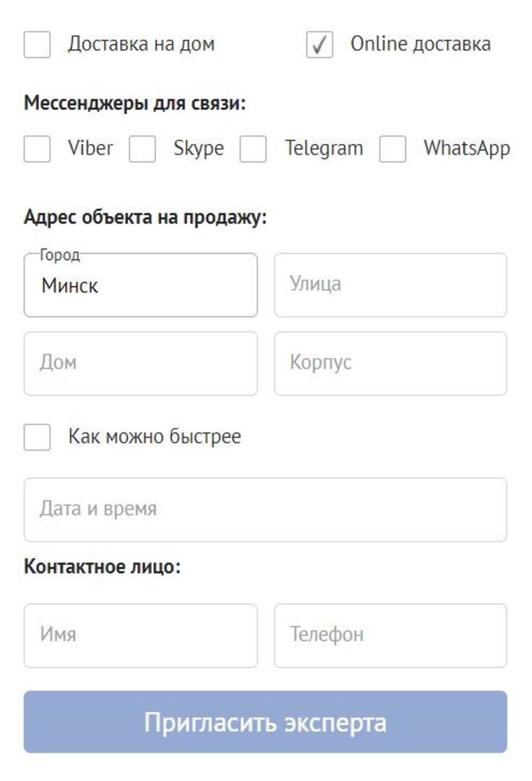Focus the 'Телефон' phone input field
Screen dimensions: 532x781
point(390,636)
